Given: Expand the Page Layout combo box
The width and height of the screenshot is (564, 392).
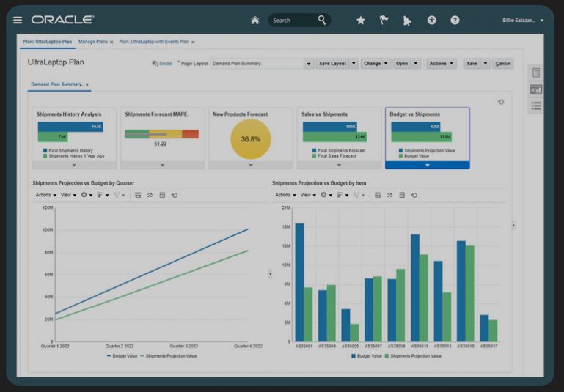Looking at the screenshot, I should click(309, 64).
